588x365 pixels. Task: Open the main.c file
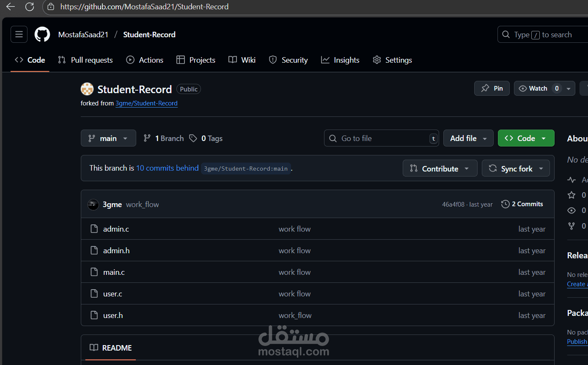coord(114,272)
